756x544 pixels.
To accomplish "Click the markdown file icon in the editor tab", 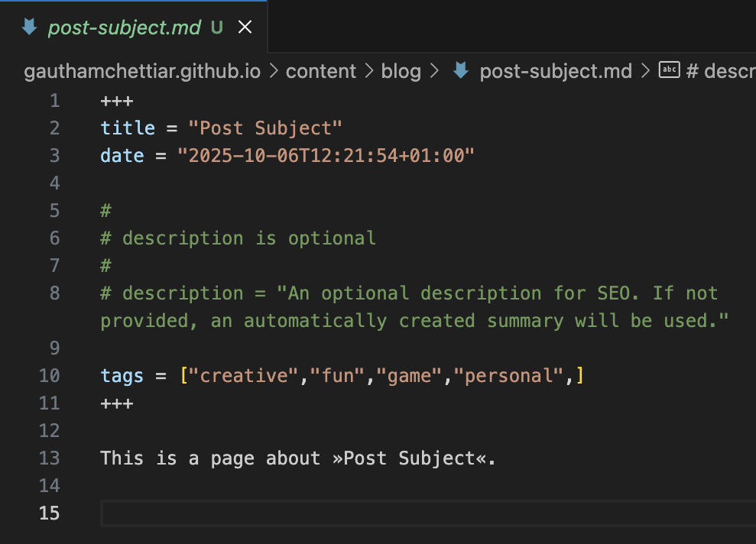I will click(28, 27).
